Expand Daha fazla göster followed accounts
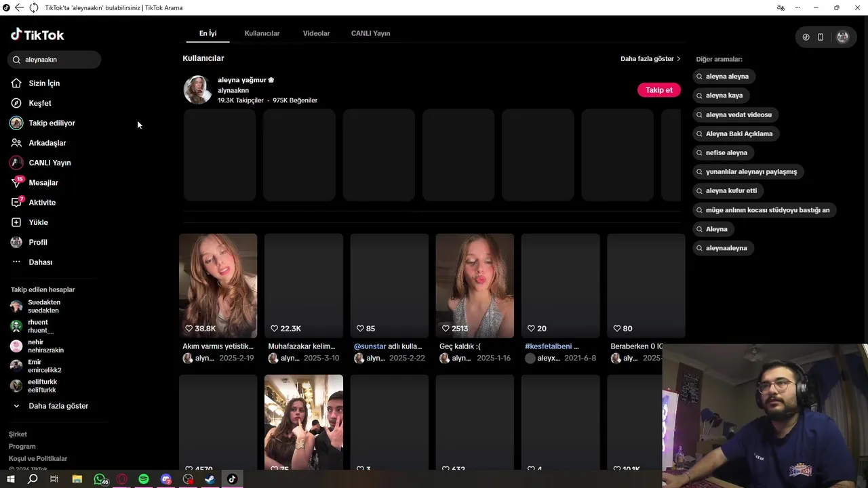The image size is (868, 488). click(x=51, y=406)
